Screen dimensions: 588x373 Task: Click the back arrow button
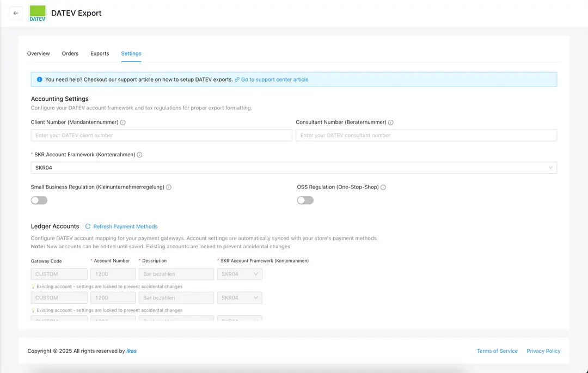click(16, 13)
